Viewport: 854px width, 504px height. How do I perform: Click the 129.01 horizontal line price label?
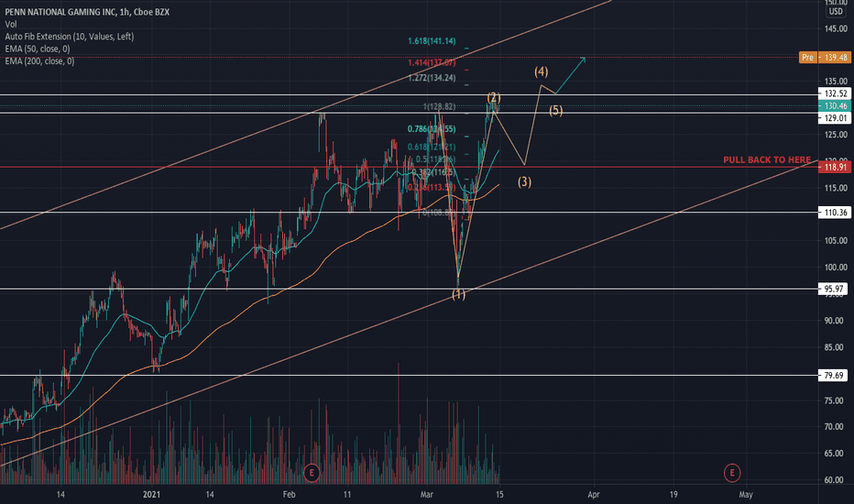[x=835, y=118]
